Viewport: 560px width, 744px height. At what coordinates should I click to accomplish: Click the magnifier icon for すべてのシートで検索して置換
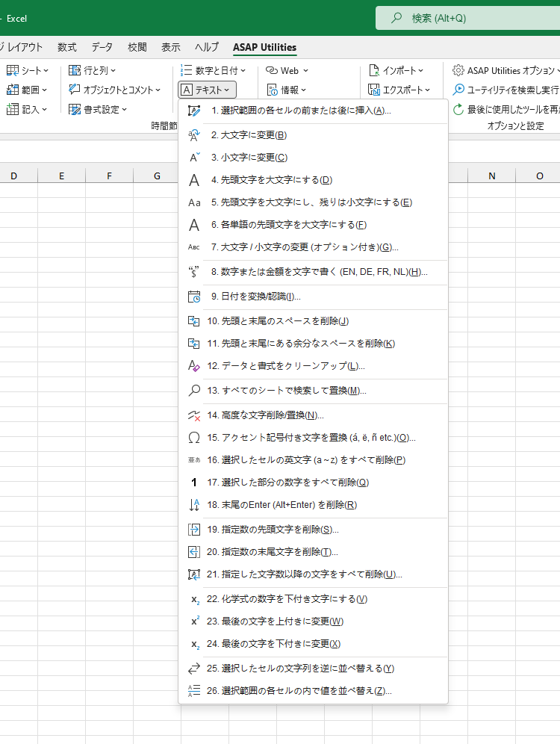[x=194, y=391]
